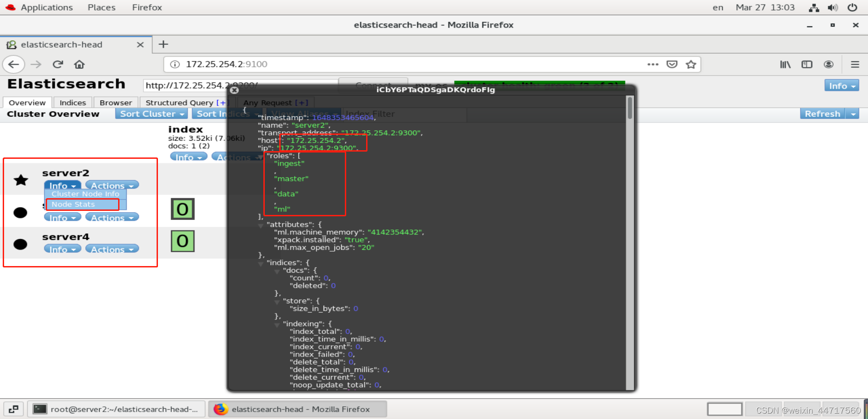Switch to the Browser tab
This screenshot has height=419, width=868.
116,103
